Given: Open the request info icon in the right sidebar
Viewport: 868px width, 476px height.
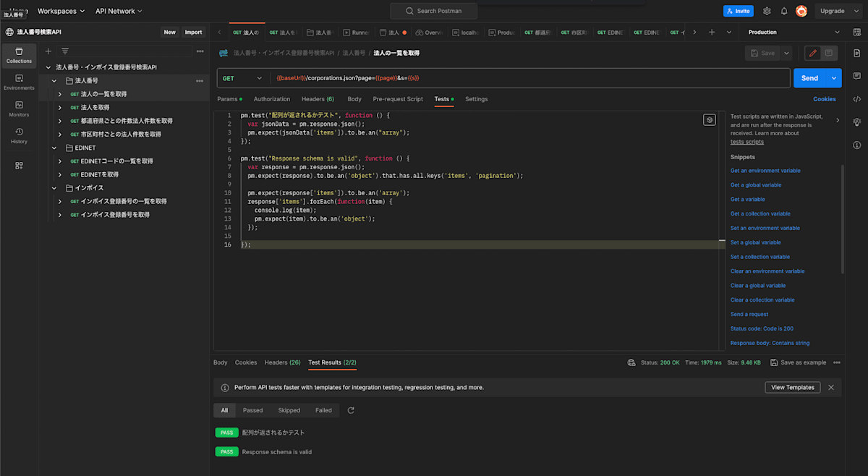Looking at the screenshot, I should (857, 145).
